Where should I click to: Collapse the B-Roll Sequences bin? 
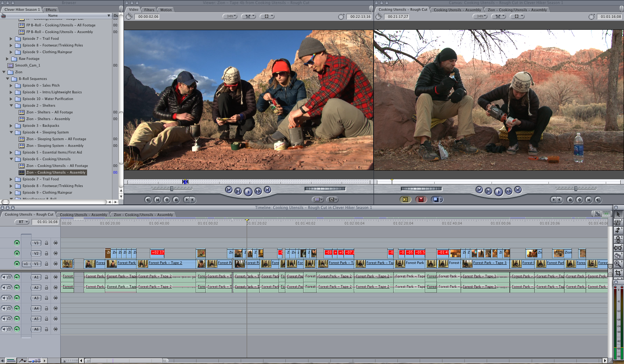coord(7,79)
